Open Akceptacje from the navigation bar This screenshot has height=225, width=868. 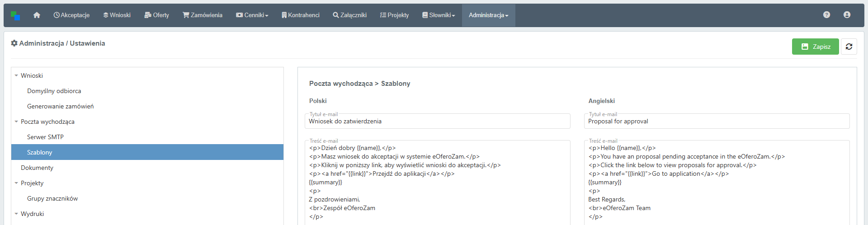[x=71, y=15]
